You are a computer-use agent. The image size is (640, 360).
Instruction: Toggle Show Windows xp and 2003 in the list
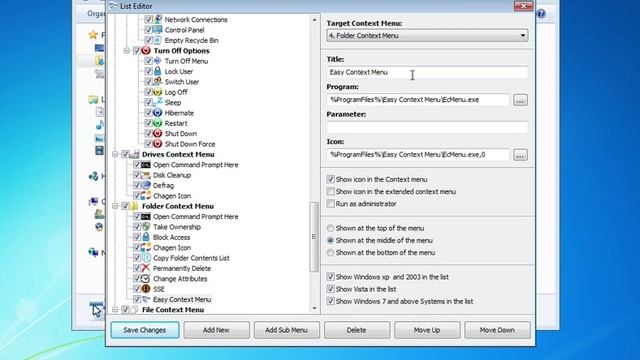pyautogui.click(x=331, y=277)
